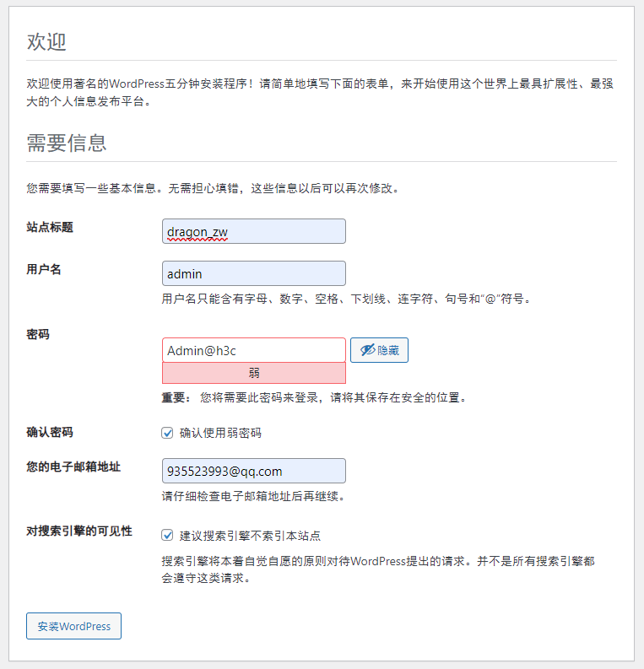Image resolution: width=644 pixels, height=669 pixels.
Task: Toggle the 确认使用弱密码 checkbox
Action: click(x=167, y=433)
